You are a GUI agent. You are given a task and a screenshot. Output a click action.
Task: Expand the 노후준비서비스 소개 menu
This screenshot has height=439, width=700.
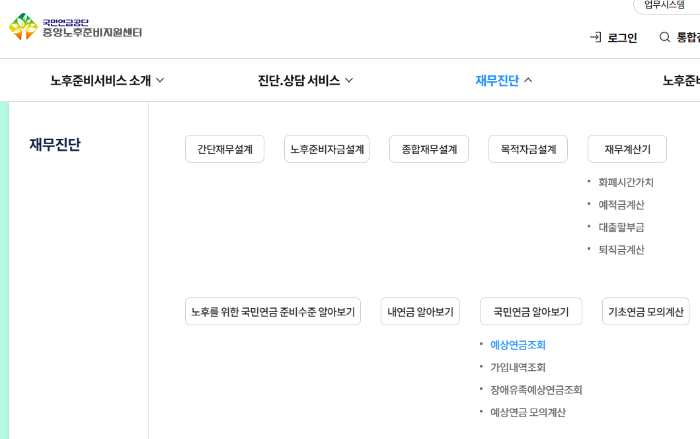click(x=100, y=80)
